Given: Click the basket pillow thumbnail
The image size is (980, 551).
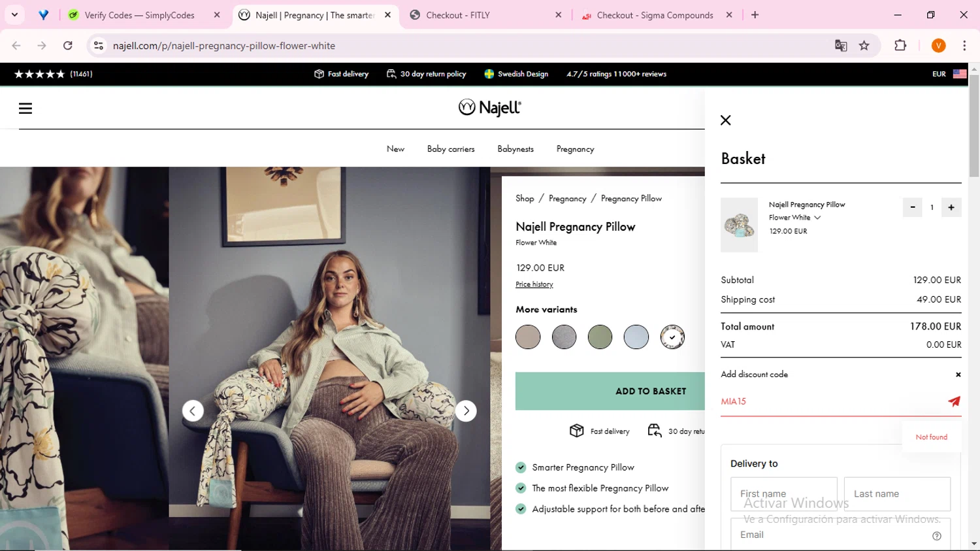Looking at the screenshot, I should [x=739, y=225].
